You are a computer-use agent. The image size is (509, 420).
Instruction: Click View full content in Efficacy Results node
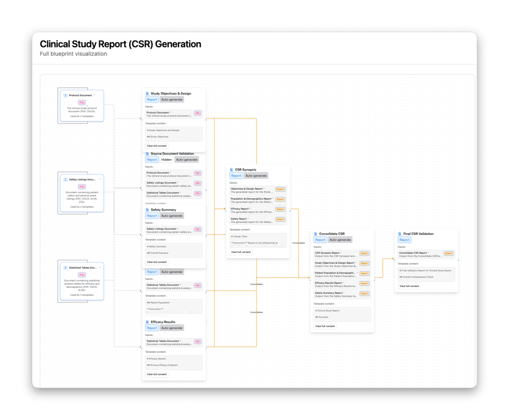157,374
